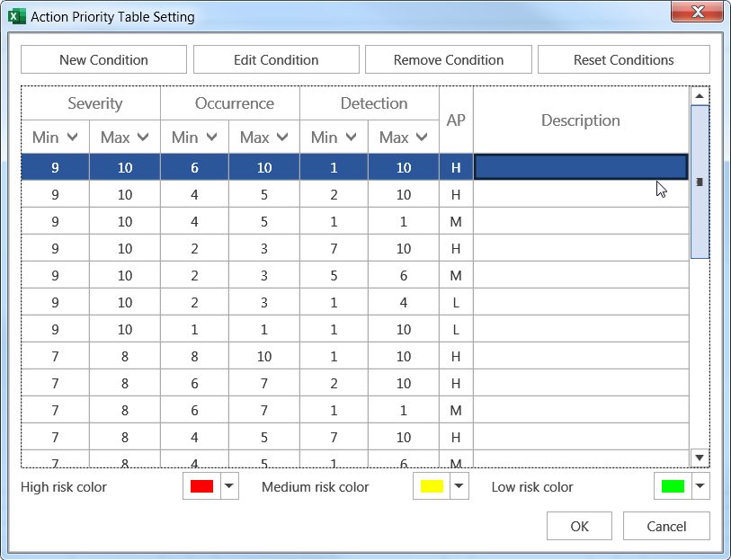The height and width of the screenshot is (560, 731).
Task: Expand the Occurrence Max column dropdown
Action: coord(282,138)
